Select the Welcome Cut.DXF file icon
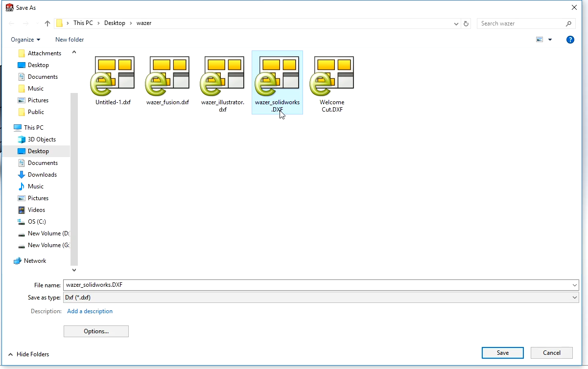This screenshot has height=369, width=588. click(x=332, y=76)
